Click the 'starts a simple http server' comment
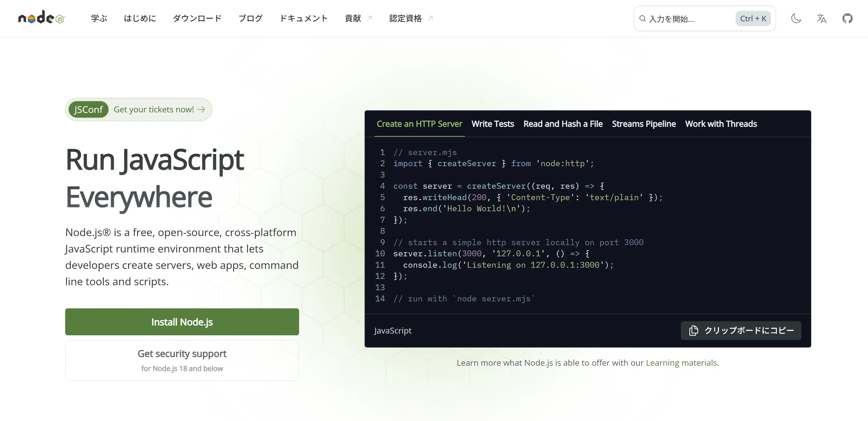This screenshot has width=868, height=421. click(x=518, y=242)
